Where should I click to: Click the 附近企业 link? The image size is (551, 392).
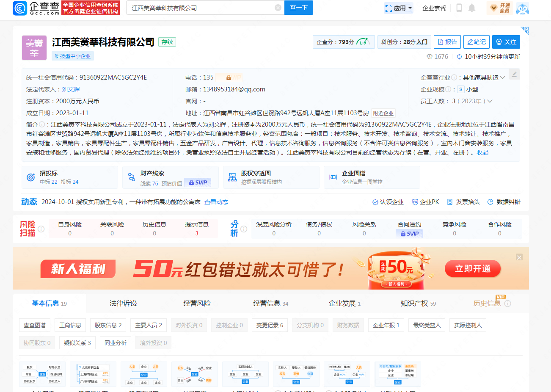(383, 113)
